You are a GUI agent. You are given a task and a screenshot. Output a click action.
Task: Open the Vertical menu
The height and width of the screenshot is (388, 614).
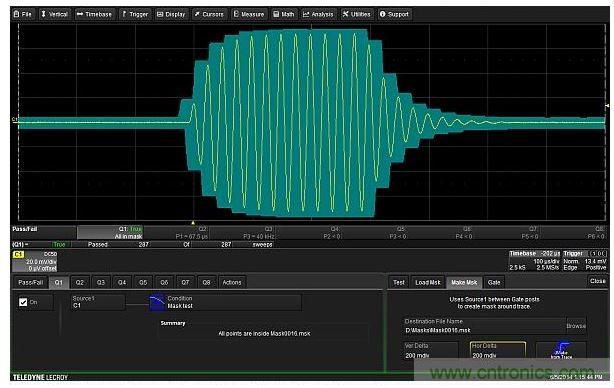tap(54, 14)
